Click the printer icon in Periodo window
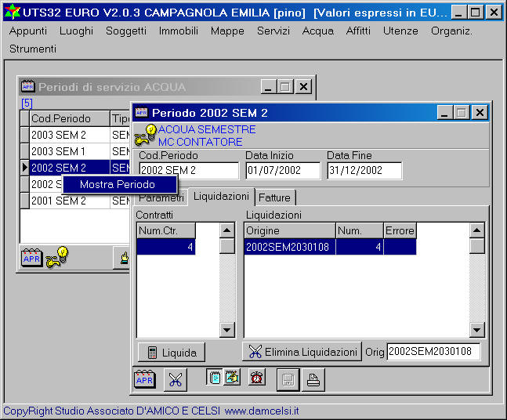 pos(313,379)
